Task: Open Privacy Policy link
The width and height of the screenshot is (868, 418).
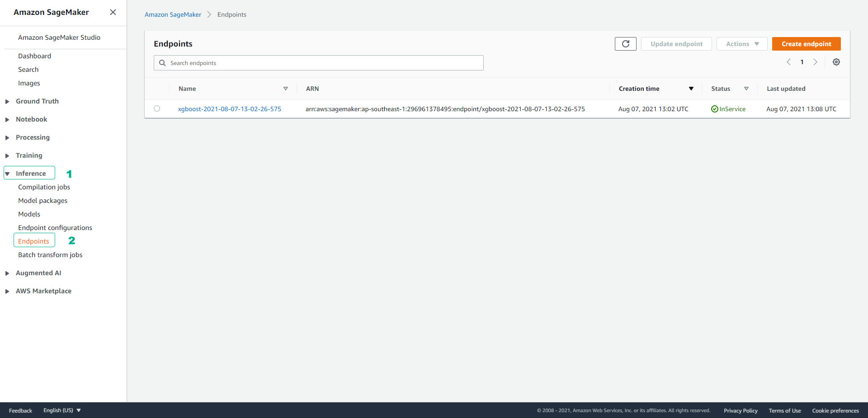Action: click(x=741, y=411)
